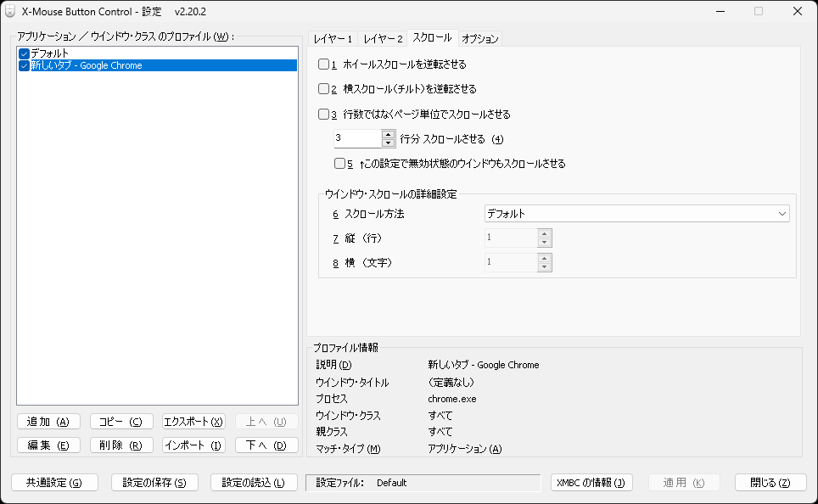Open the スクロール方法 dropdown
Image resolution: width=818 pixels, height=504 pixels.
click(782, 213)
